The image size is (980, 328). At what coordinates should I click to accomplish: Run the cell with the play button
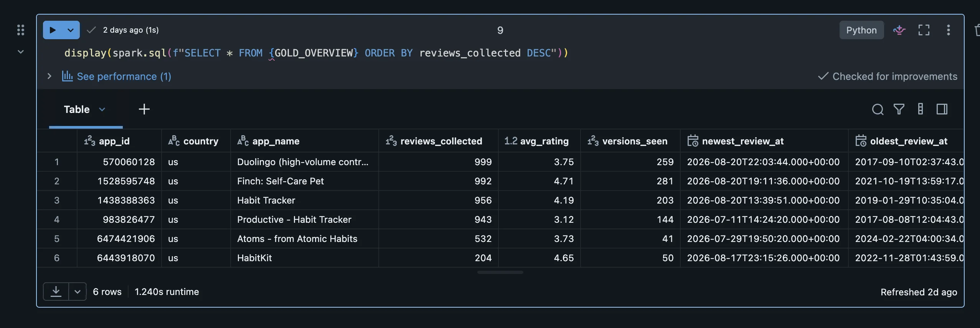click(x=53, y=30)
